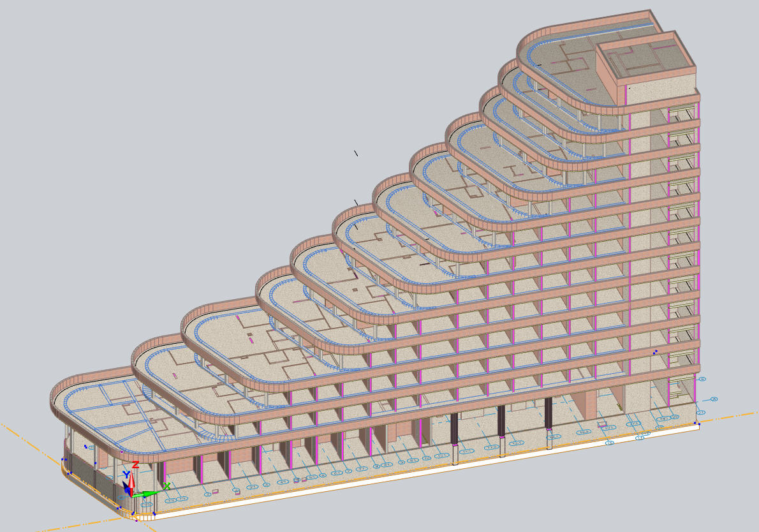The width and height of the screenshot is (759, 532).
Task: Click the blue Y letter label
Action: (126, 475)
